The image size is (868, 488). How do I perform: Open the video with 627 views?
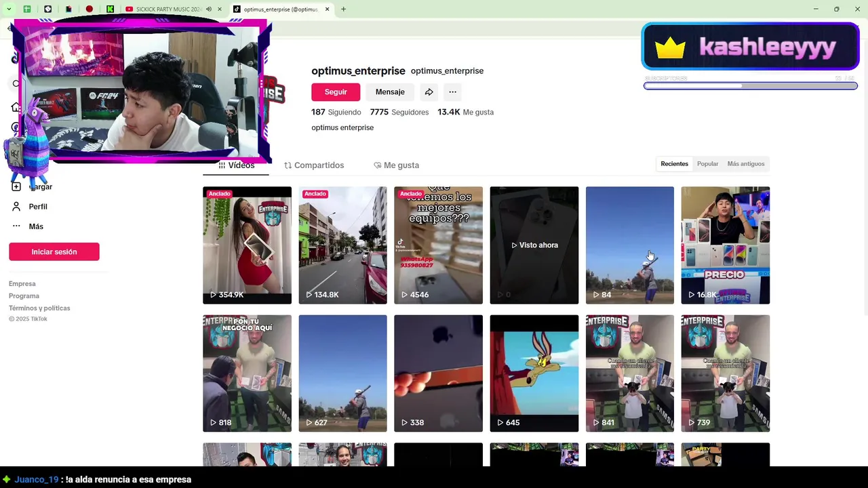(x=342, y=373)
